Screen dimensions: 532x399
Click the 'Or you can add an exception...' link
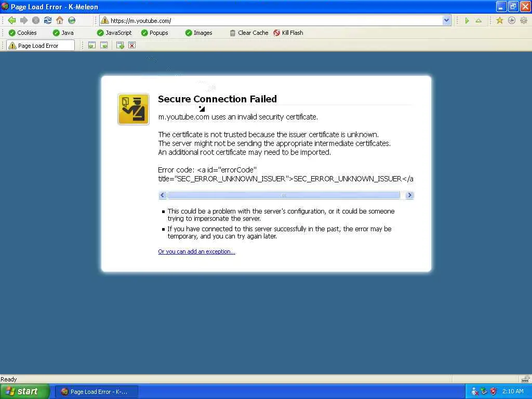pyautogui.click(x=196, y=251)
